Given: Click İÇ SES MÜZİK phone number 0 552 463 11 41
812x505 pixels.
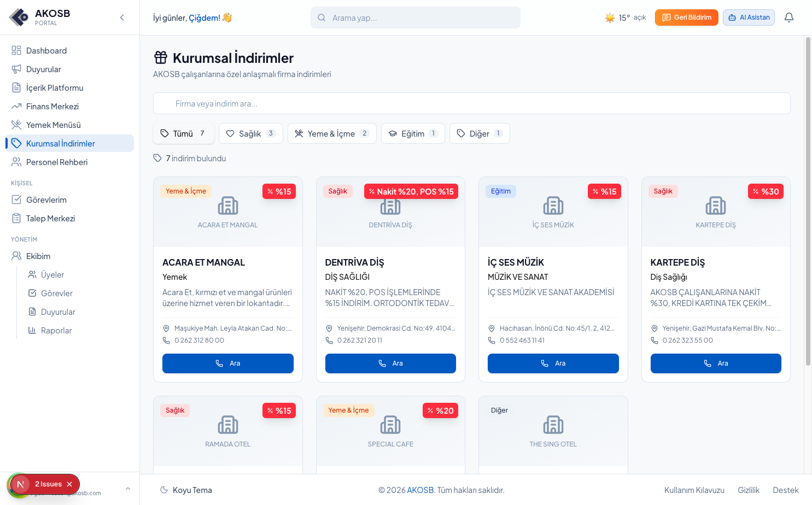Looking at the screenshot, I should [522, 340].
